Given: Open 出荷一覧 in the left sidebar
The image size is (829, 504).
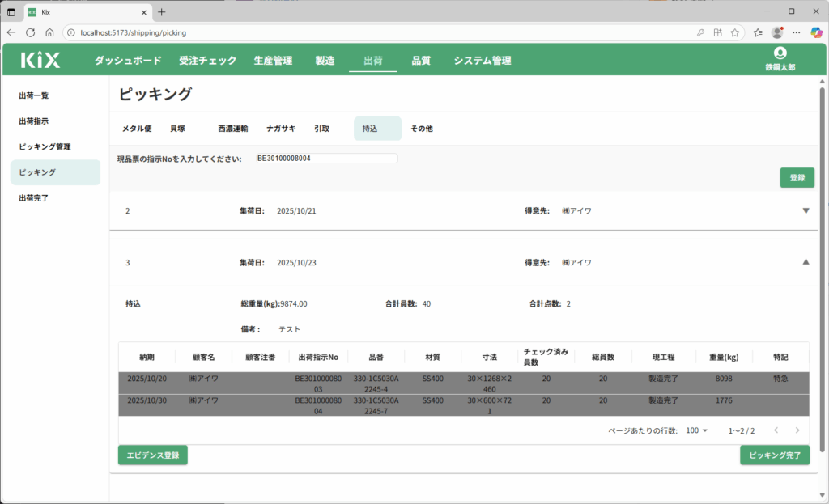Looking at the screenshot, I should coord(34,95).
